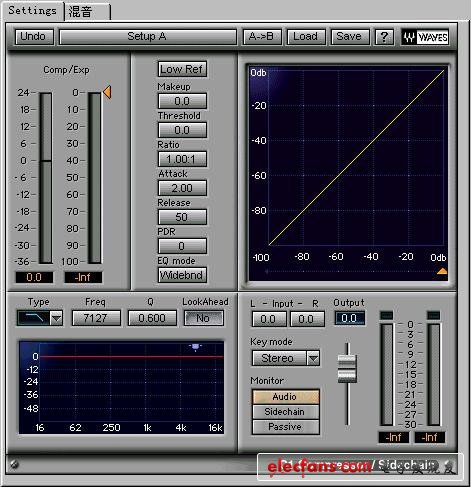
Task: Select Sidechain monitor mode
Action: tap(286, 412)
